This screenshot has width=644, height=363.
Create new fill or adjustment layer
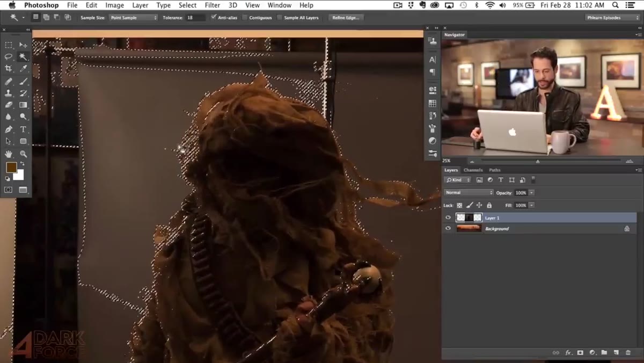pyautogui.click(x=592, y=353)
